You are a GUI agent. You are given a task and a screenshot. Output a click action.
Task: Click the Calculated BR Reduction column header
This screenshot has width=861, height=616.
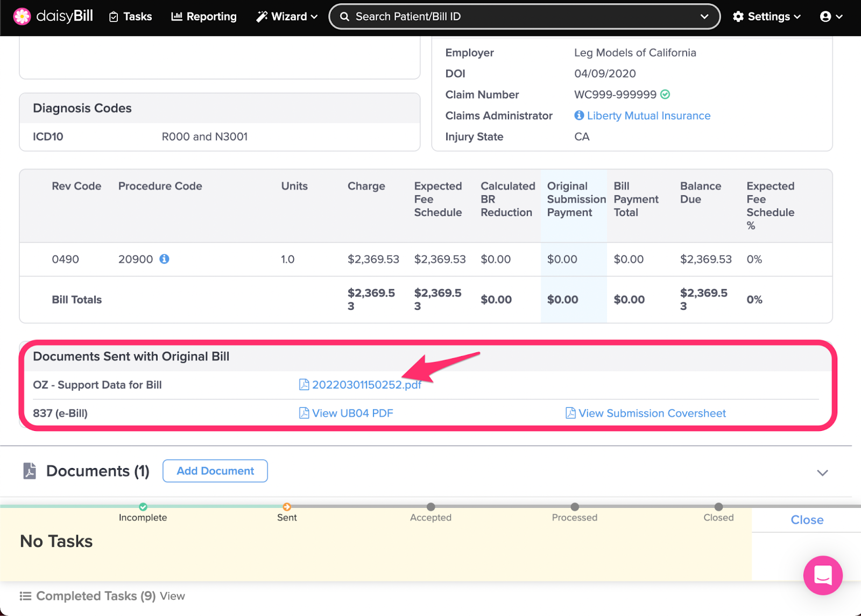pos(508,199)
